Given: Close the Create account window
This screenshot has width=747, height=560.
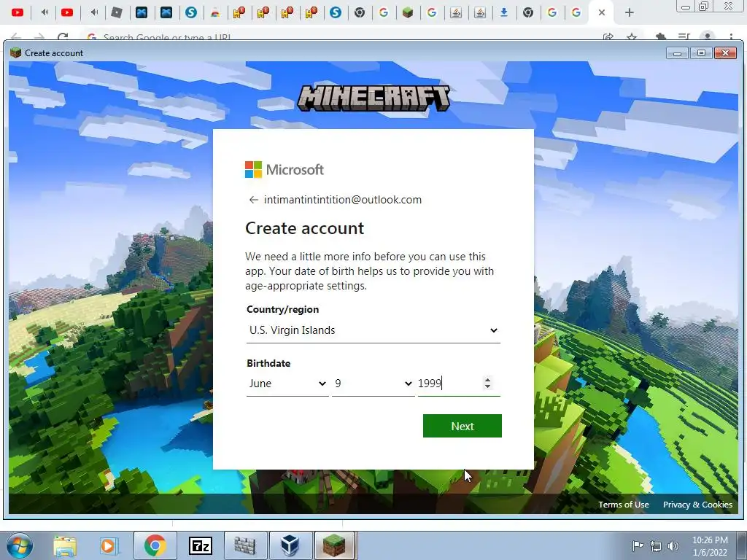Looking at the screenshot, I should pyautogui.click(x=726, y=53).
